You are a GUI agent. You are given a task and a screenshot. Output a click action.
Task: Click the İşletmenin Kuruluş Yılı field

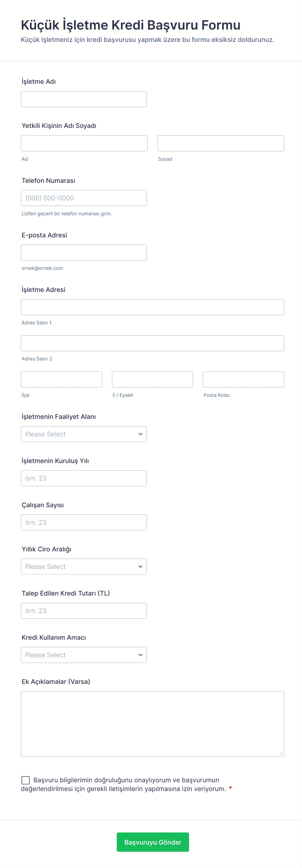pyautogui.click(x=83, y=478)
